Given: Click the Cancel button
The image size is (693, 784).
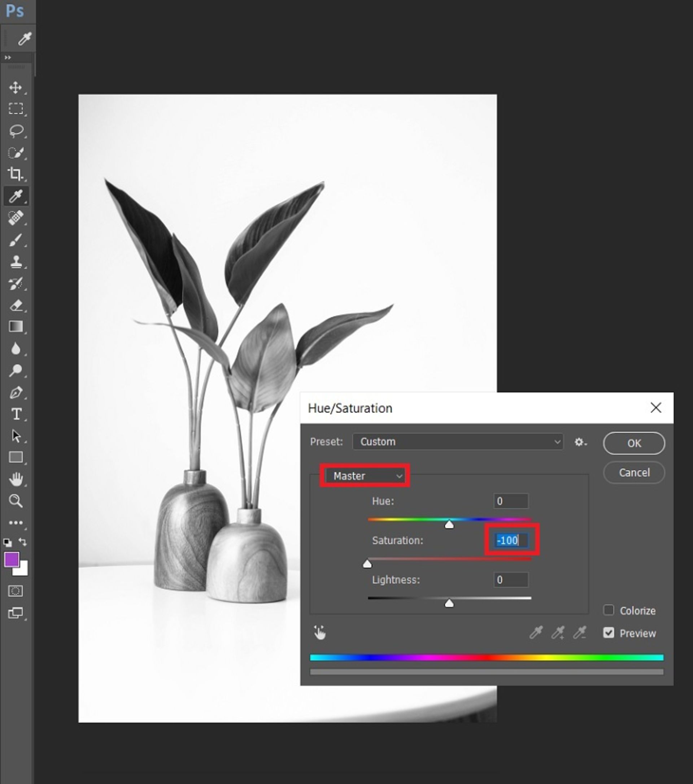Looking at the screenshot, I should point(633,472).
